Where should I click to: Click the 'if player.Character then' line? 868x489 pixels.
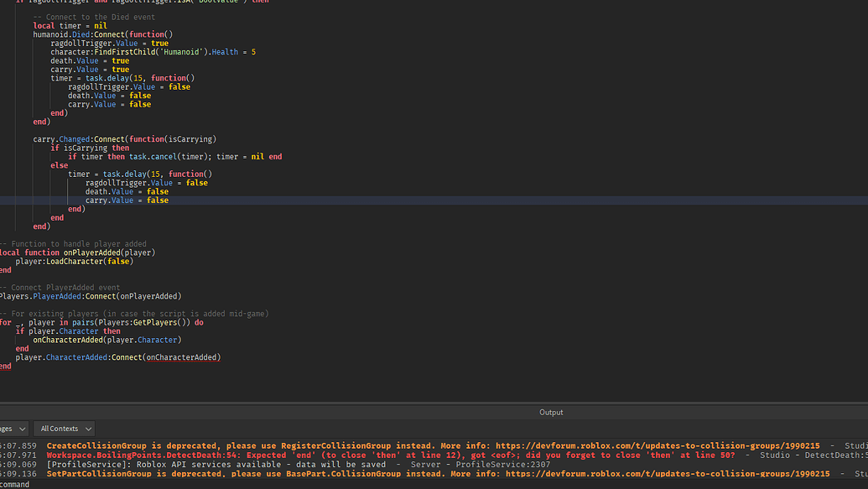pyautogui.click(x=68, y=331)
